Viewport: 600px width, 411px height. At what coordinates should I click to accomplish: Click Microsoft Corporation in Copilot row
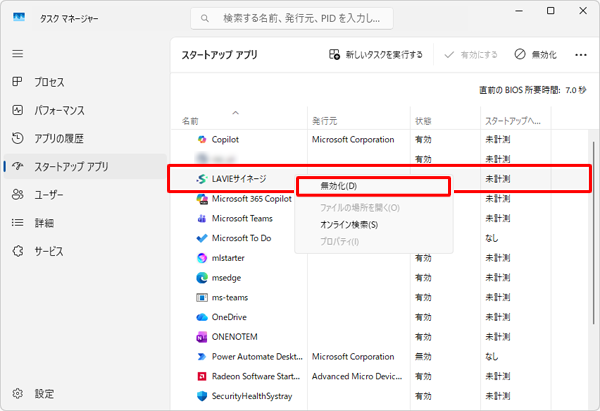pos(353,140)
